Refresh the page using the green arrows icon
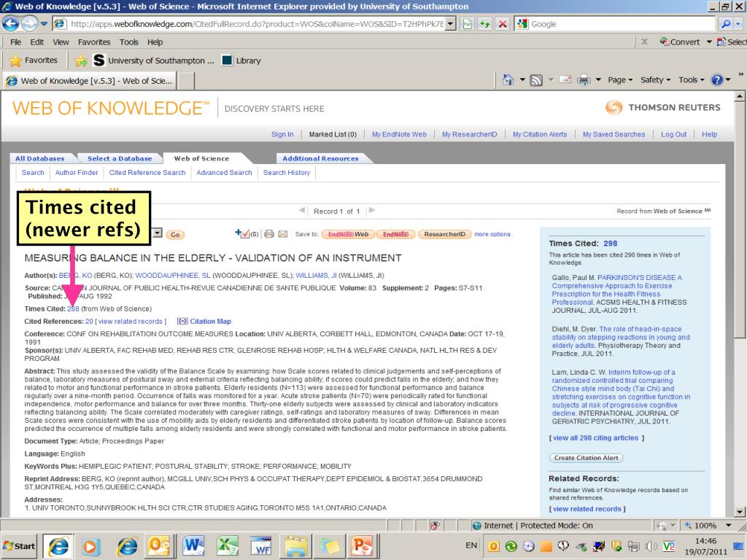Viewport: 747px width, 560px height. 484,24
